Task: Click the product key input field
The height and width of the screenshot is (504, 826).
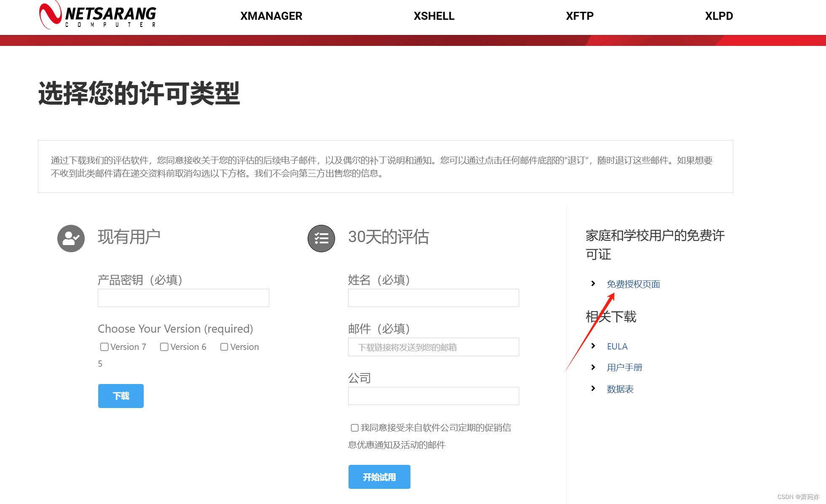Action: (183, 298)
